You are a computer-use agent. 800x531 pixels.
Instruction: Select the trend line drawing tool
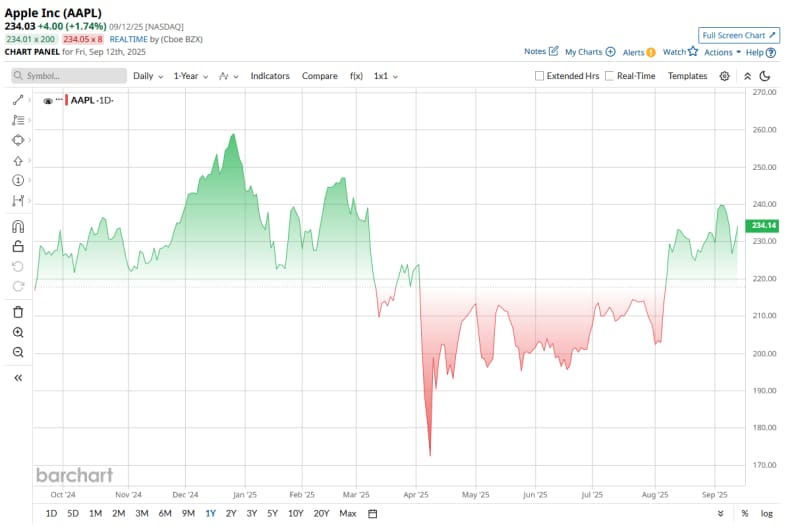(18, 100)
